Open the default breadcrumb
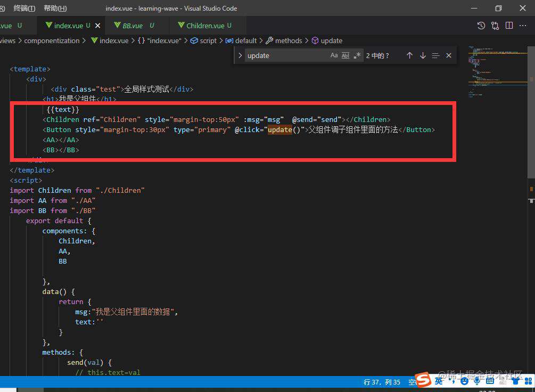The width and height of the screenshot is (535, 392). click(241, 40)
